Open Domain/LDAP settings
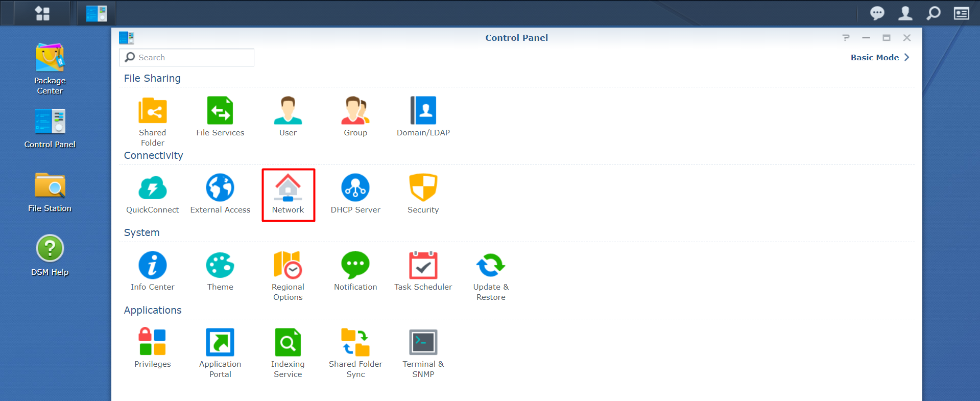 pyautogui.click(x=423, y=116)
